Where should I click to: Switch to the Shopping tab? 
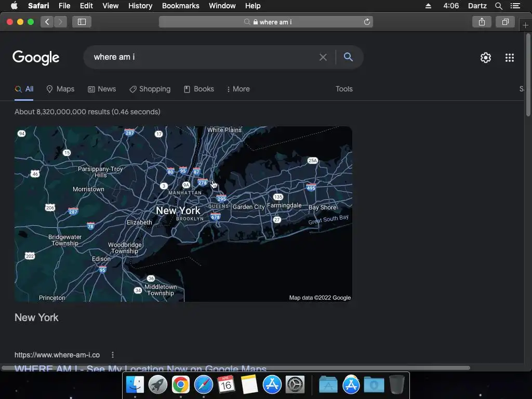click(150, 89)
